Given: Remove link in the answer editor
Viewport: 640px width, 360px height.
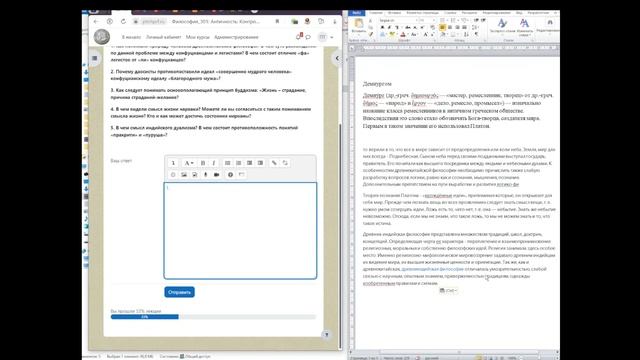Looking at the screenshot, I should pos(285,163).
